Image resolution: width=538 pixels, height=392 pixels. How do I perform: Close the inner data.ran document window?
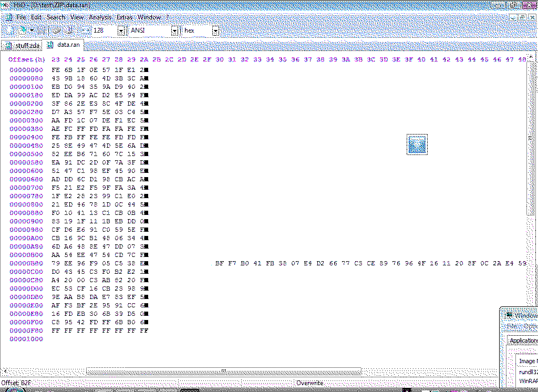tap(532, 17)
